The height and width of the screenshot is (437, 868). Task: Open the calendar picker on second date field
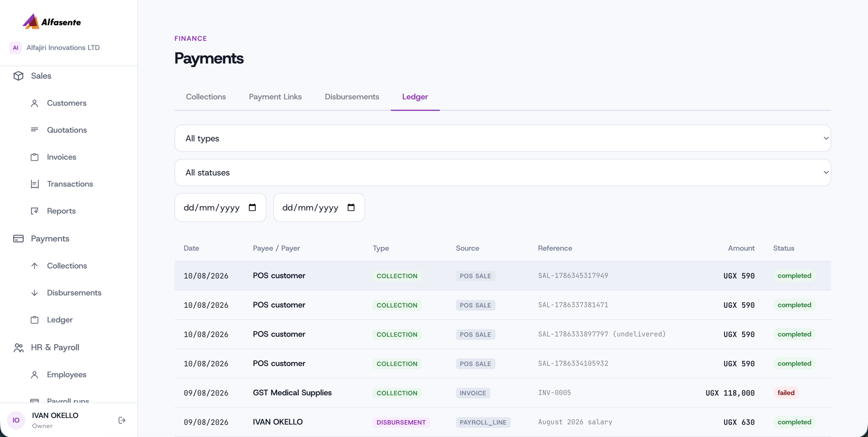(x=351, y=207)
